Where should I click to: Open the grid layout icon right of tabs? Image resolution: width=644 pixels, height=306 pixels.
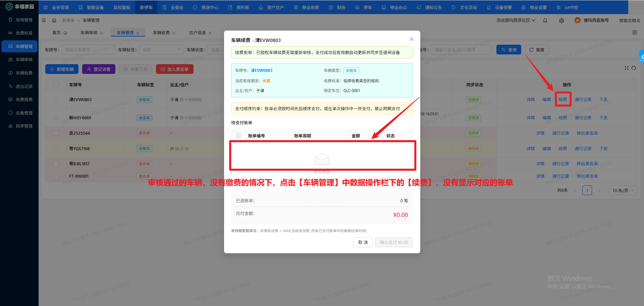pos(635,33)
